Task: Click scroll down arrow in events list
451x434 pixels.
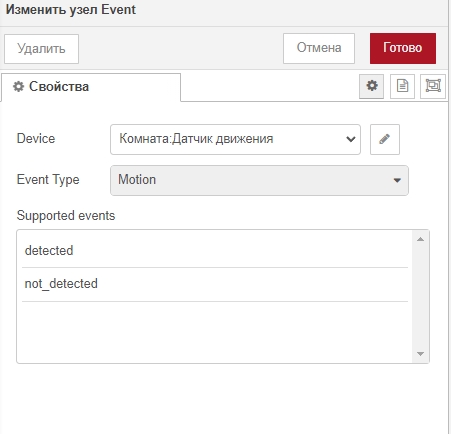Action: (420, 354)
